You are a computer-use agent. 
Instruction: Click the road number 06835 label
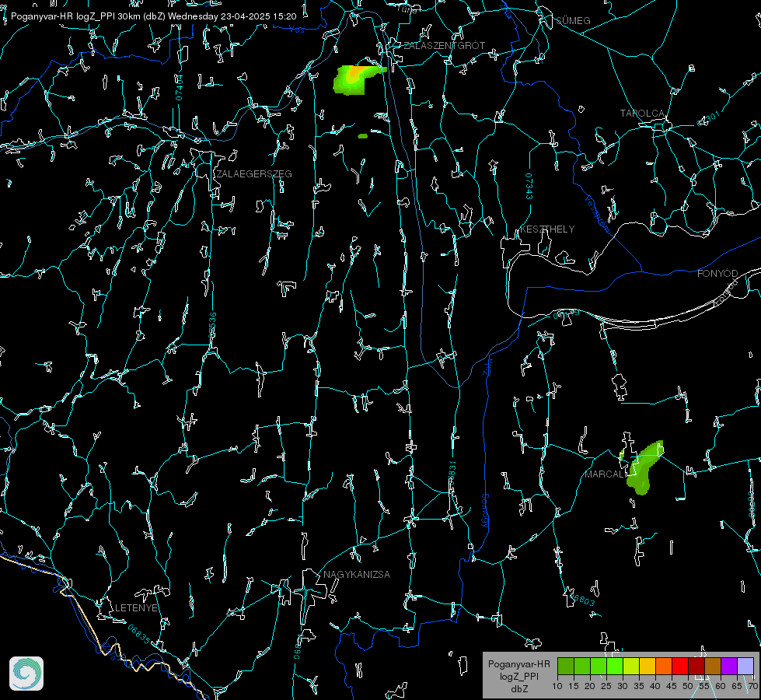tap(139, 635)
